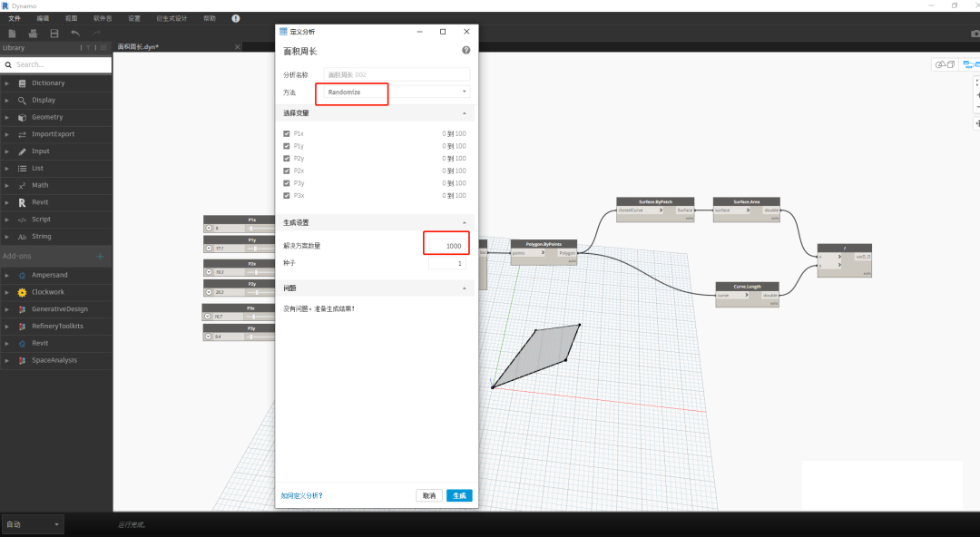This screenshot has width=980, height=537.
Task: Click the Ampersand package icon
Action: 22,276
